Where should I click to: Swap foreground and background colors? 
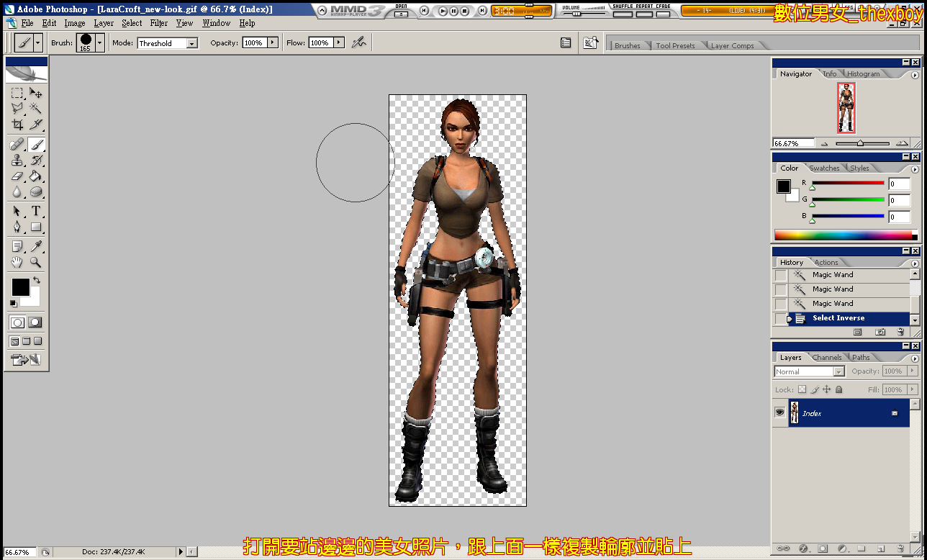point(37,279)
